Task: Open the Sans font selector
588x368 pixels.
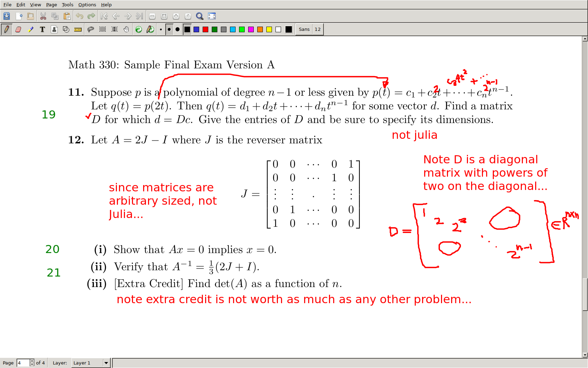Action: [x=304, y=29]
